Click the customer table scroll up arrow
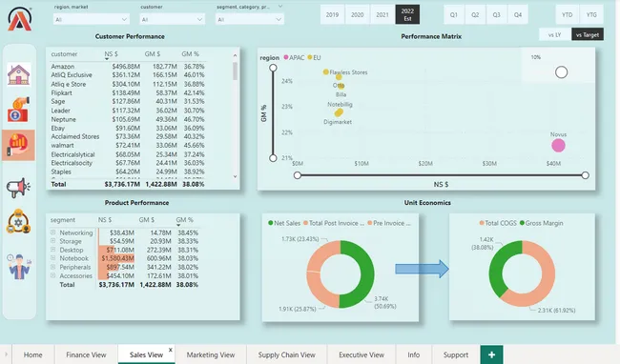620x364 pixels. [235, 55]
